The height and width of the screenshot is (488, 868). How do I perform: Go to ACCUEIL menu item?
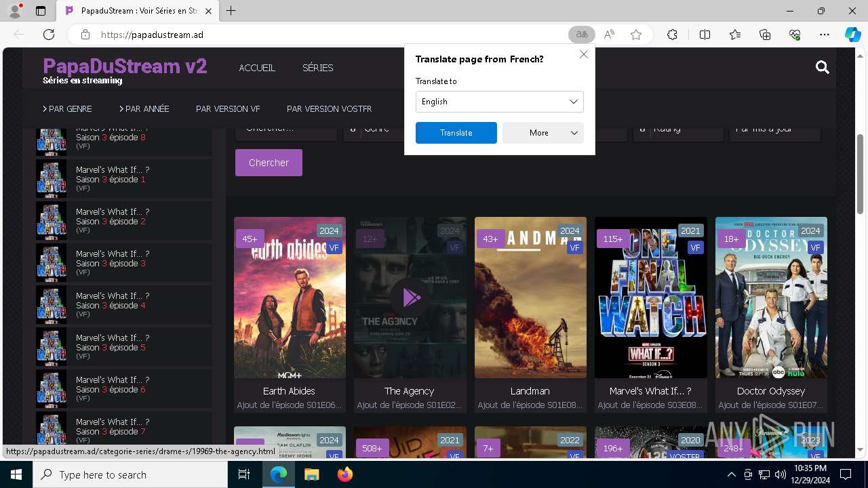click(257, 68)
